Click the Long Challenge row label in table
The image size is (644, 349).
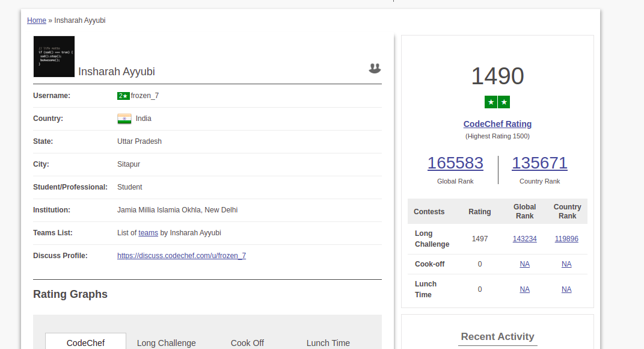coord(432,239)
